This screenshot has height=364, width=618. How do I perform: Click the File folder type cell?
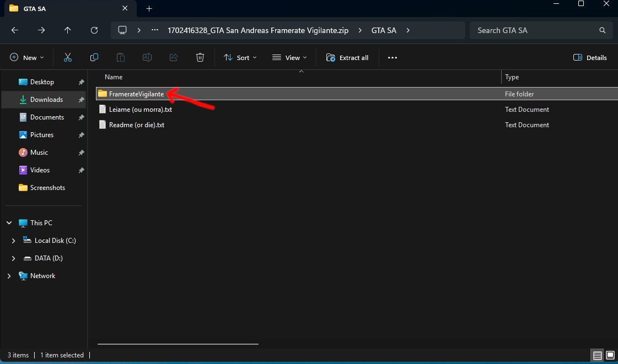519,94
